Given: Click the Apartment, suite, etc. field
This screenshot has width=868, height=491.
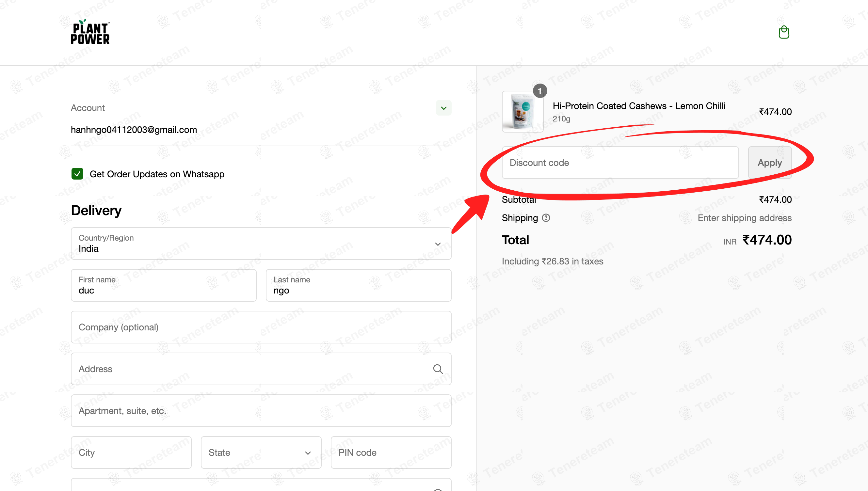Looking at the screenshot, I should [x=261, y=411].
